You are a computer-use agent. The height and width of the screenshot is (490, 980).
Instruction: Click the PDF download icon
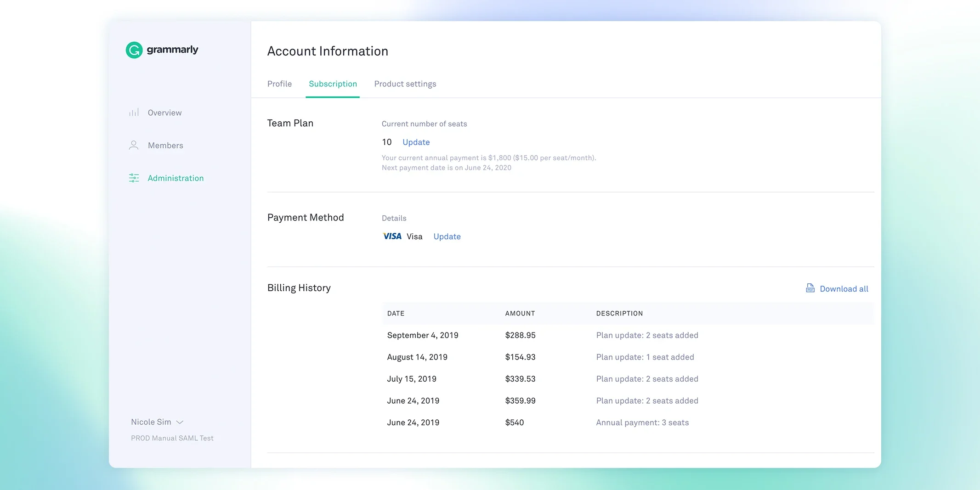point(810,288)
